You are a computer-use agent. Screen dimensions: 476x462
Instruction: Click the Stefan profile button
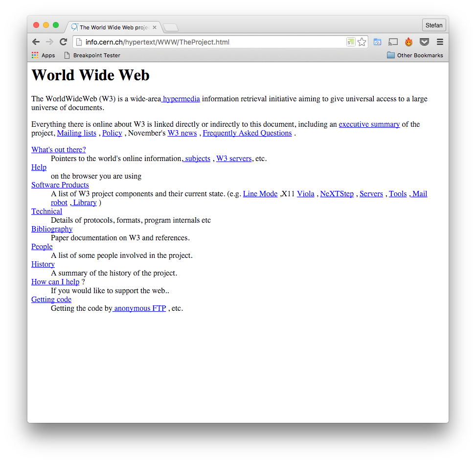[434, 25]
